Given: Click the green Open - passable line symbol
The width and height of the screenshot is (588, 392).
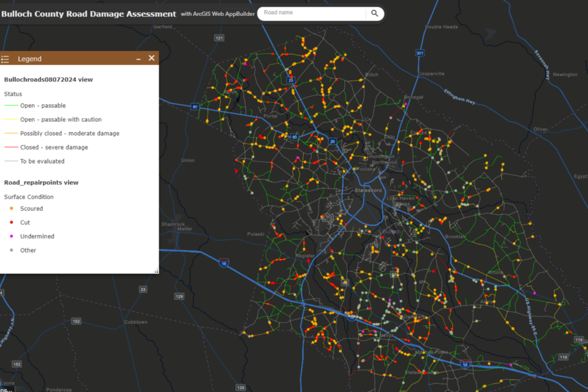Looking at the screenshot, I should point(11,106).
